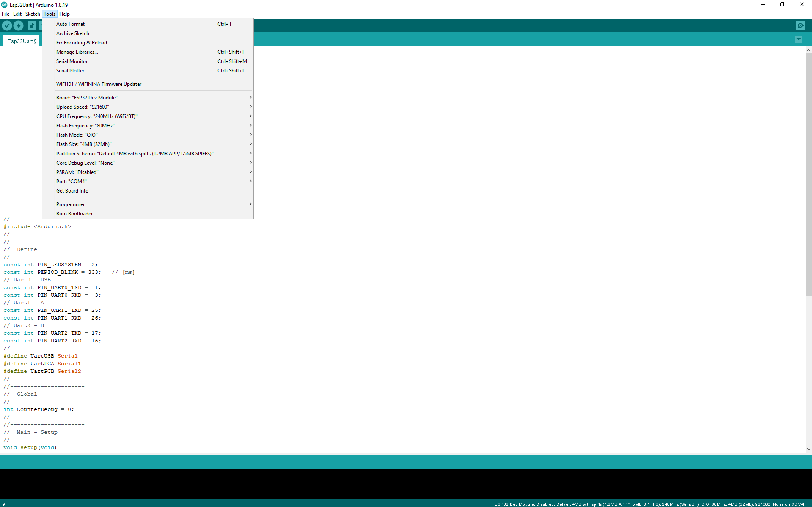This screenshot has width=812, height=507.
Task: Open the File menu
Action: (6, 14)
